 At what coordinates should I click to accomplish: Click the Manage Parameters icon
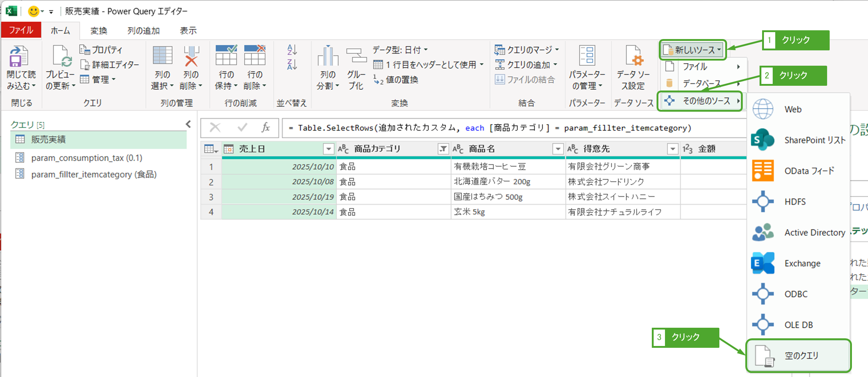point(587,57)
